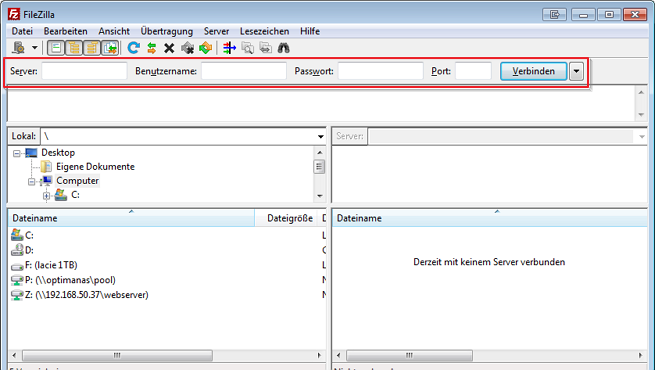655x370 pixels.
Task: Click remote list scroll left arrow
Action: click(338, 355)
